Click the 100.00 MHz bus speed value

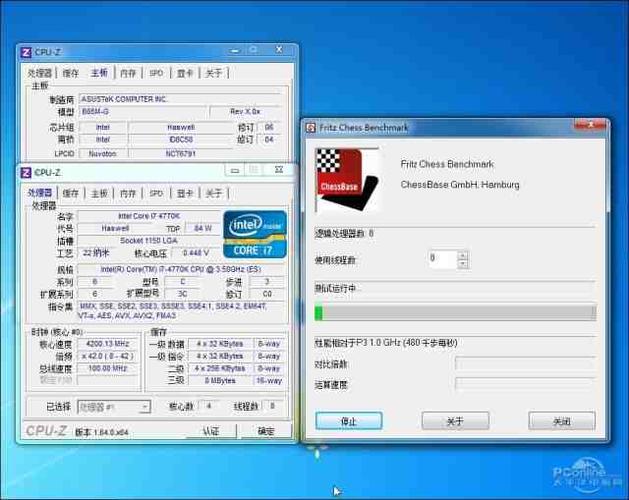click(108, 368)
